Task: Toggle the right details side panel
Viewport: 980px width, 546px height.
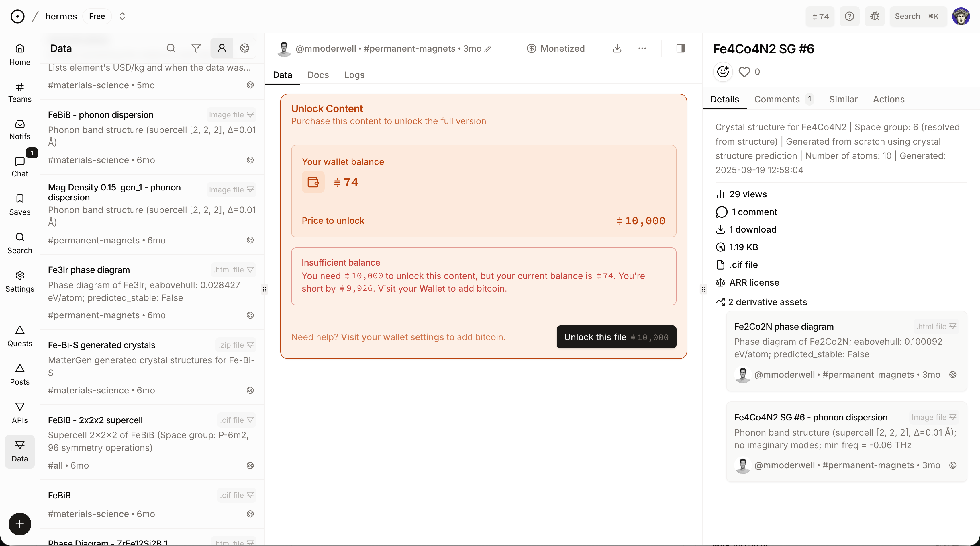Action: (x=681, y=48)
